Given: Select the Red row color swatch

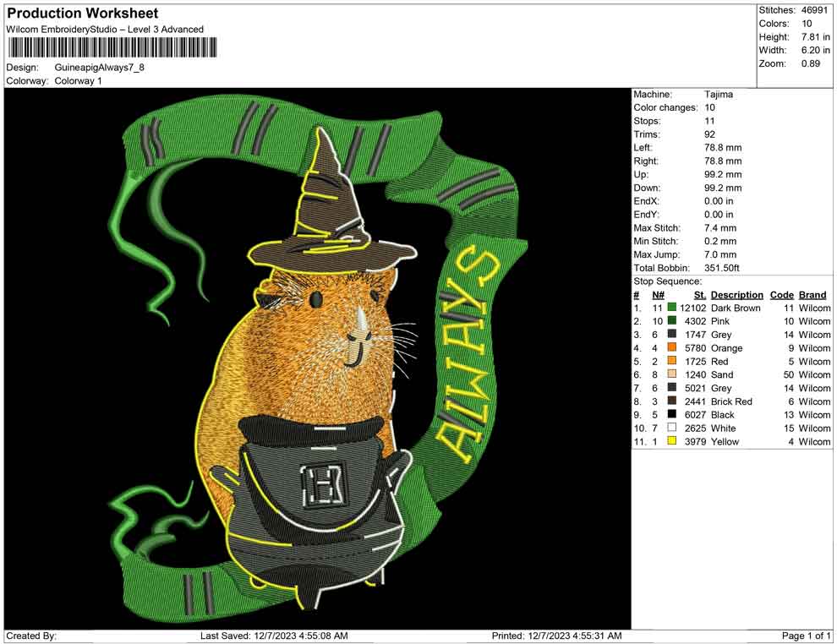Looking at the screenshot, I should 672,361.
